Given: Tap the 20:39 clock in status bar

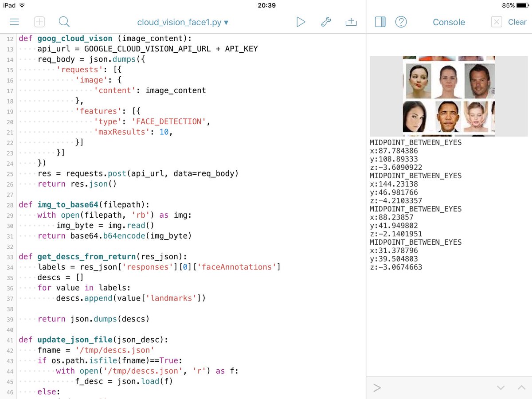Looking at the screenshot, I should click(x=266, y=5).
